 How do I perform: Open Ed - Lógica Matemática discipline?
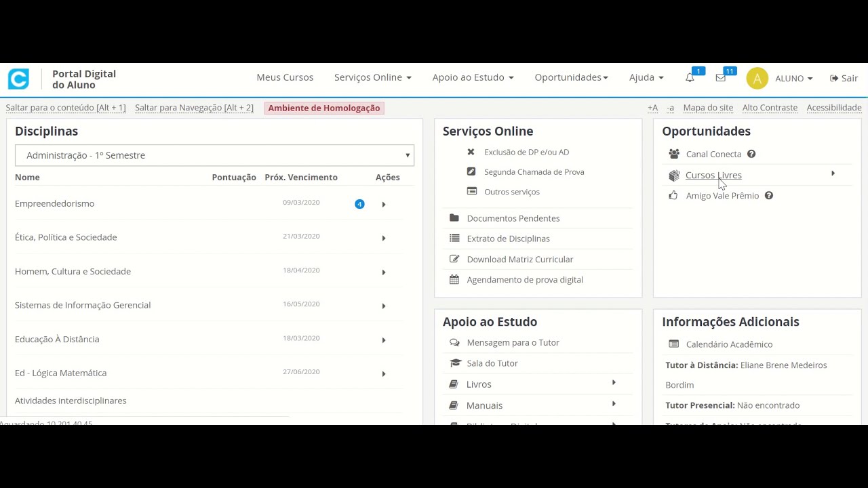tap(60, 373)
